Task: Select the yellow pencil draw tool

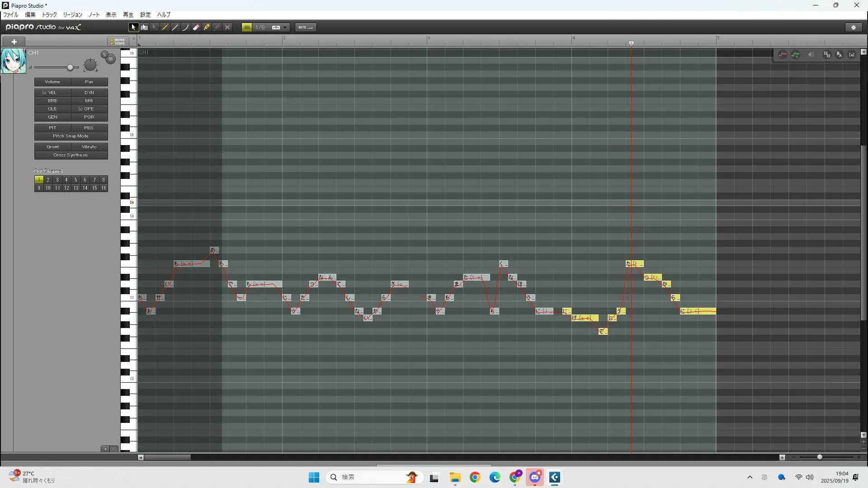Action: (165, 28)
